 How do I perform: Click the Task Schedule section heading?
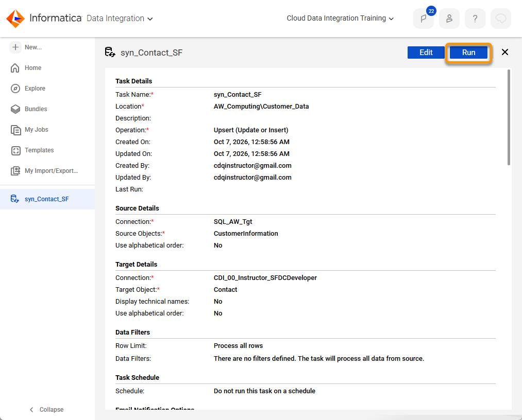pos(137,378)
